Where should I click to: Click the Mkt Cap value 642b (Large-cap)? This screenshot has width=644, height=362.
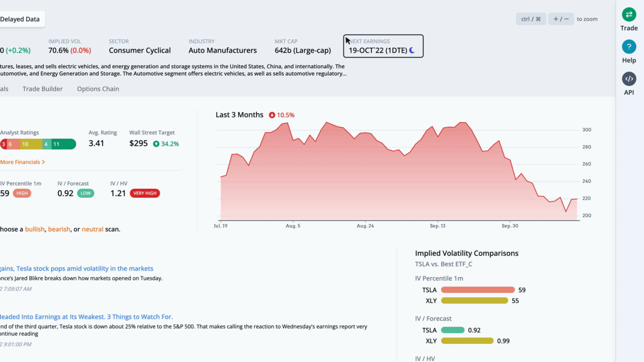(x=303, y=51)
